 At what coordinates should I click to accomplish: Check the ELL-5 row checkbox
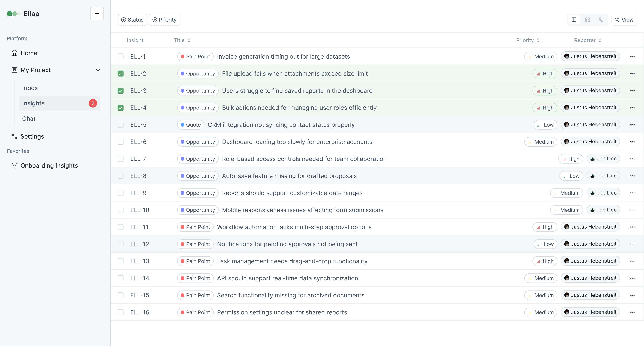tap(121, 125)
